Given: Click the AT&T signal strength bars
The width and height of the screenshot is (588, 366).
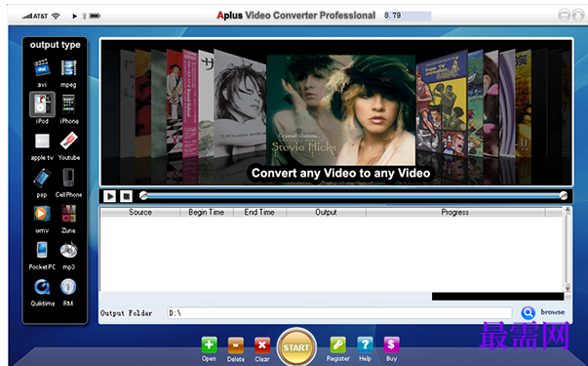Looking at the screenshot, I should point(27,17).
